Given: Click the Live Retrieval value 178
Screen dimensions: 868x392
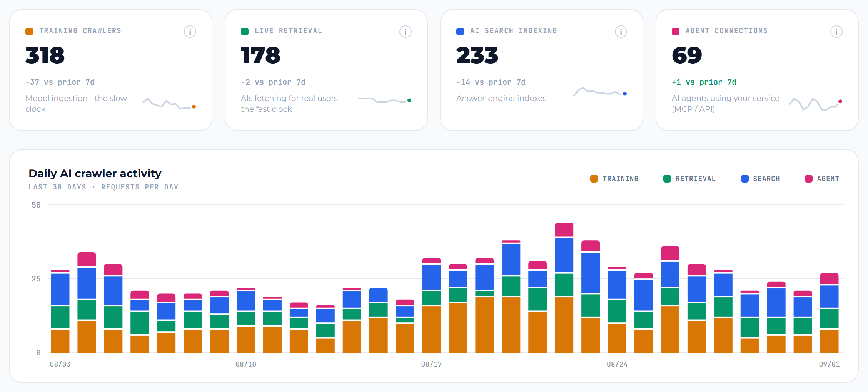Looking at the screenshot, I should pyautogui.click(x=260, y=55).
